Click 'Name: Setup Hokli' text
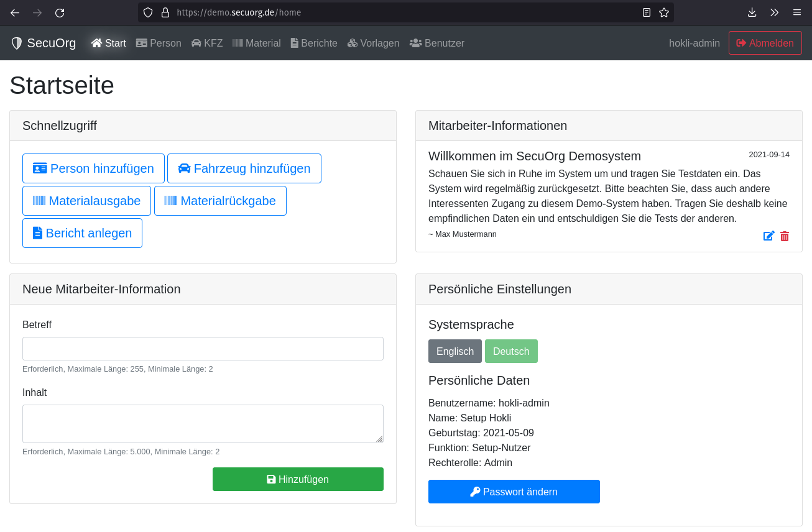Screen dimensions: 812x532 (x=469, y=418)
